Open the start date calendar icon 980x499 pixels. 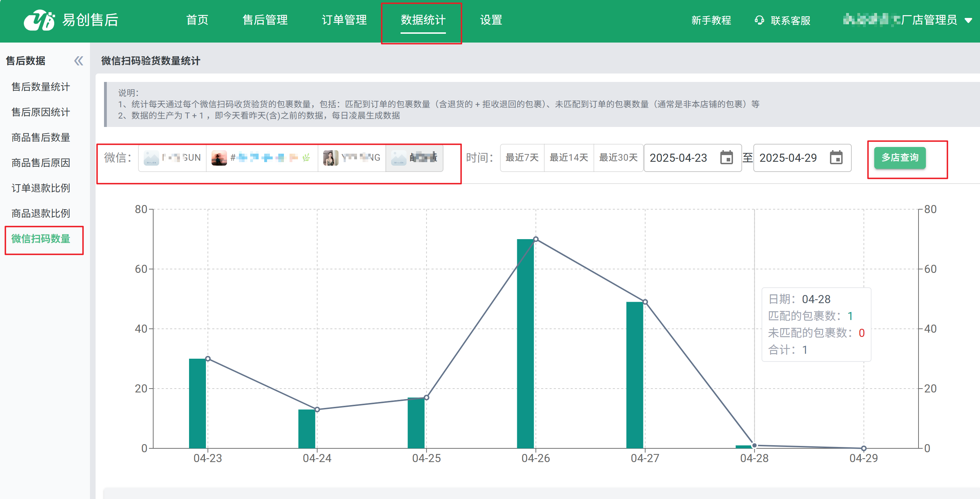(726, 158)
